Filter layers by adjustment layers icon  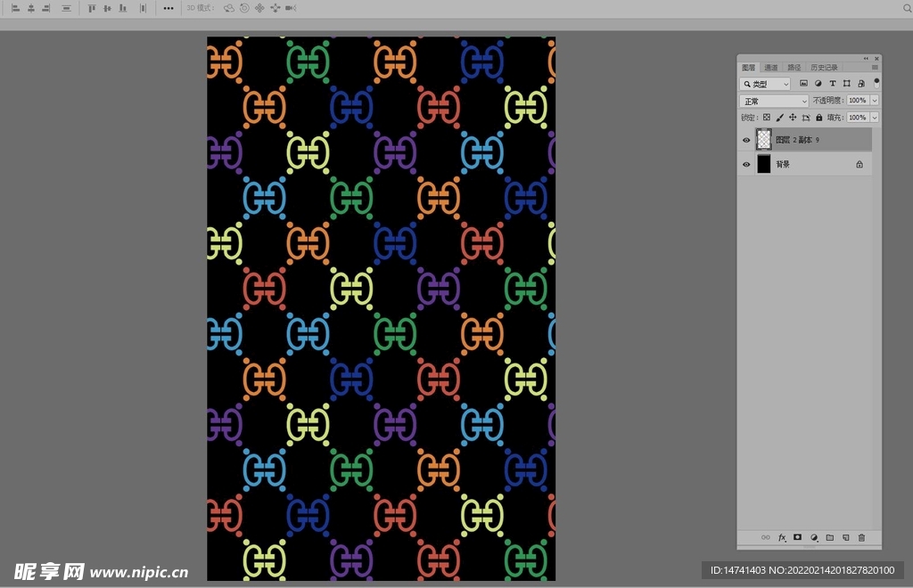(x=818, y=83)
